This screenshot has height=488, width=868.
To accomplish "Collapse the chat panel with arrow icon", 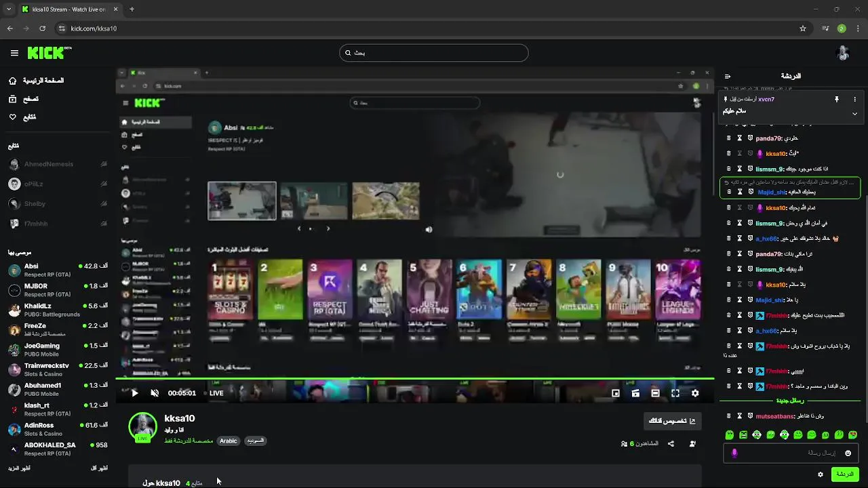I will tap(728, 76).
